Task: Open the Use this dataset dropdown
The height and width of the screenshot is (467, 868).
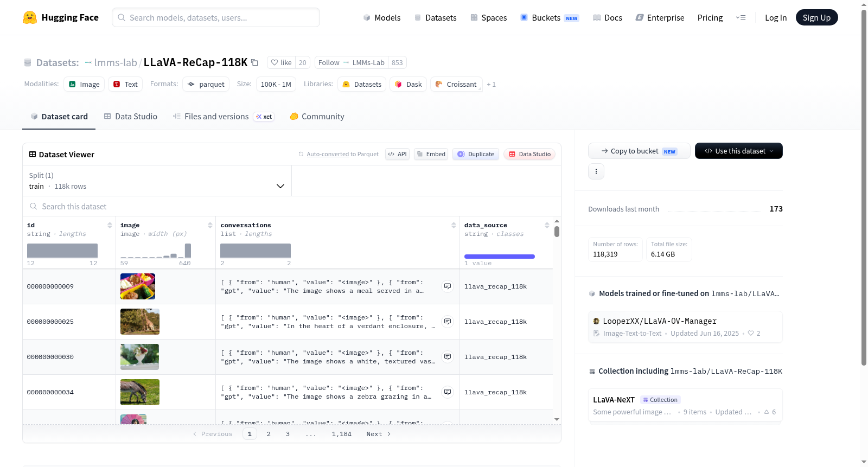Action: 739,151
